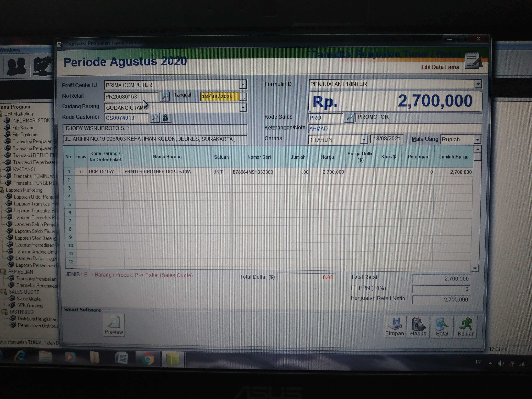Image resolution: width=532 pixels, height=399 pixels.
Task: Enable the PPN (10%) checkbox
Action: (353, 288)
